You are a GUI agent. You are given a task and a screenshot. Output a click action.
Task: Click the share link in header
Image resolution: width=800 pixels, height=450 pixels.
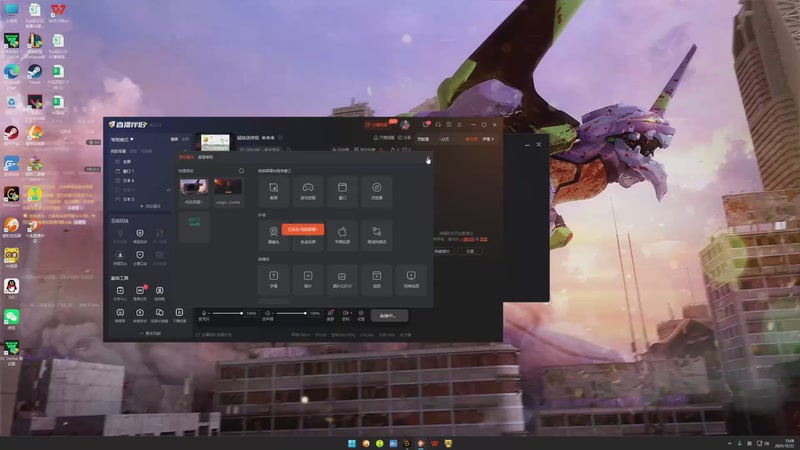[405, 138]
